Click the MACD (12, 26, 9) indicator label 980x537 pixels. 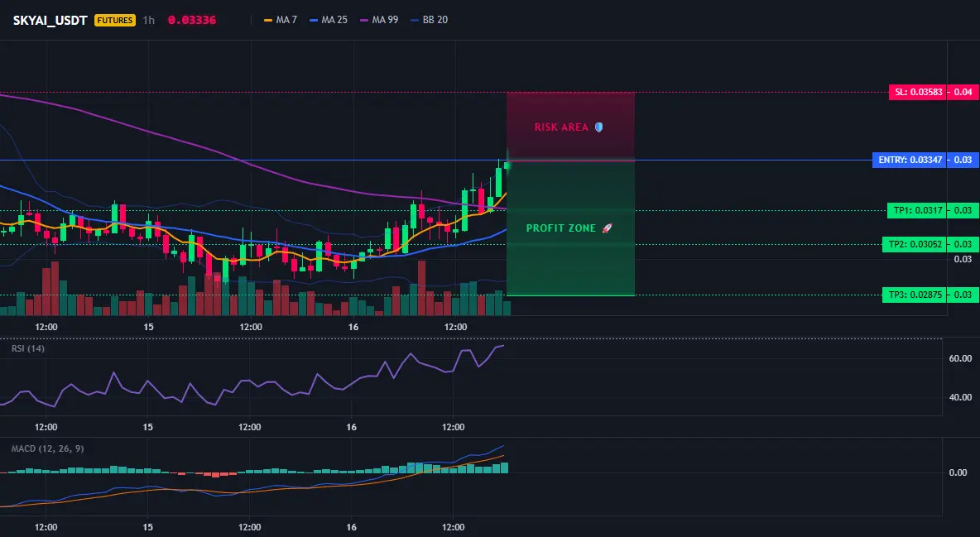[x=47, y=448]
